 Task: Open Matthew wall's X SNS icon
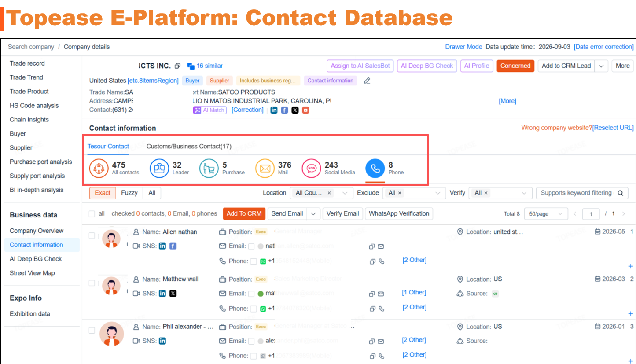(x=173, y=294)
